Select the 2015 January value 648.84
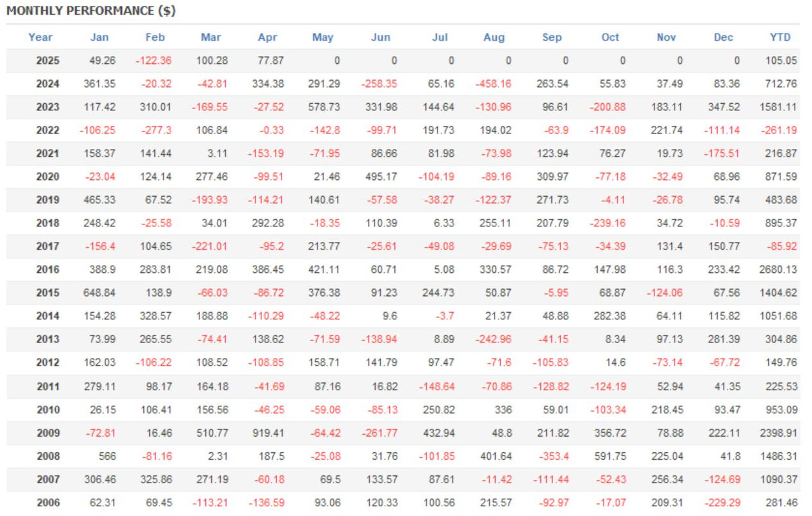The height and width of the screenshot is (516, 812). (100, 293)
